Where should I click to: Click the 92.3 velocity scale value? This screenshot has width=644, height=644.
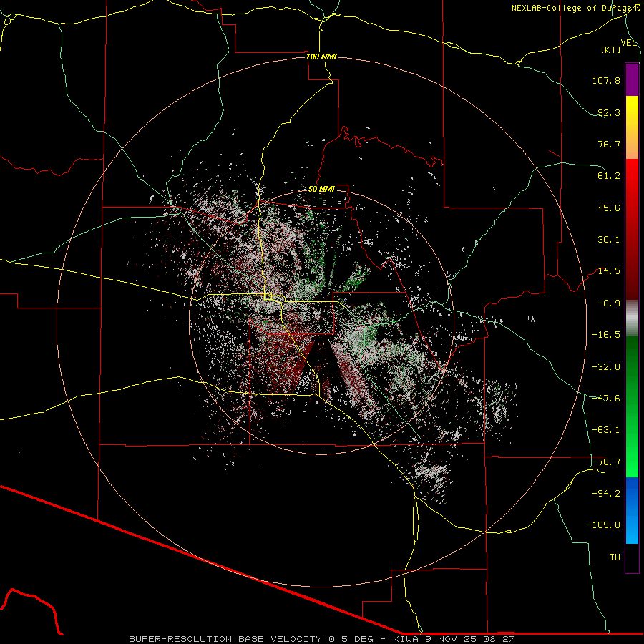pyautogui.click(x=609, y=112)
